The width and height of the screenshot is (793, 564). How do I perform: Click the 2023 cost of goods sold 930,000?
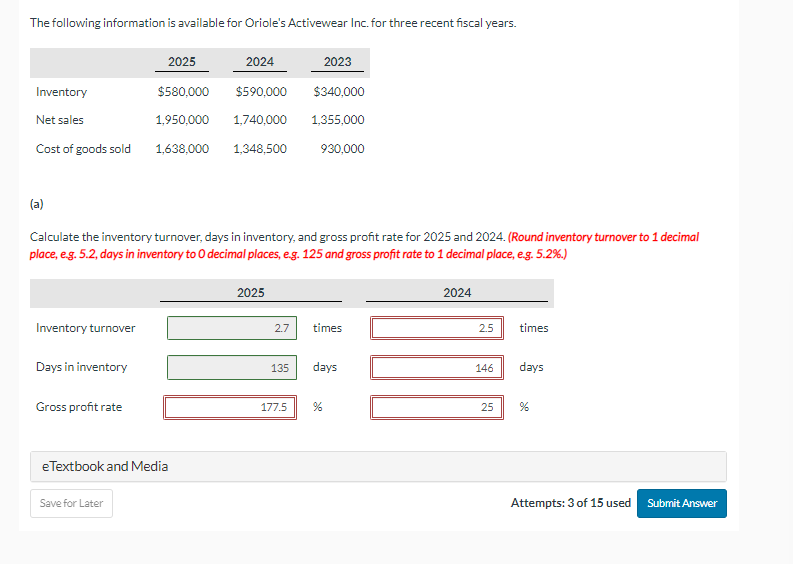pyautogui.click(x=342, y=149)
